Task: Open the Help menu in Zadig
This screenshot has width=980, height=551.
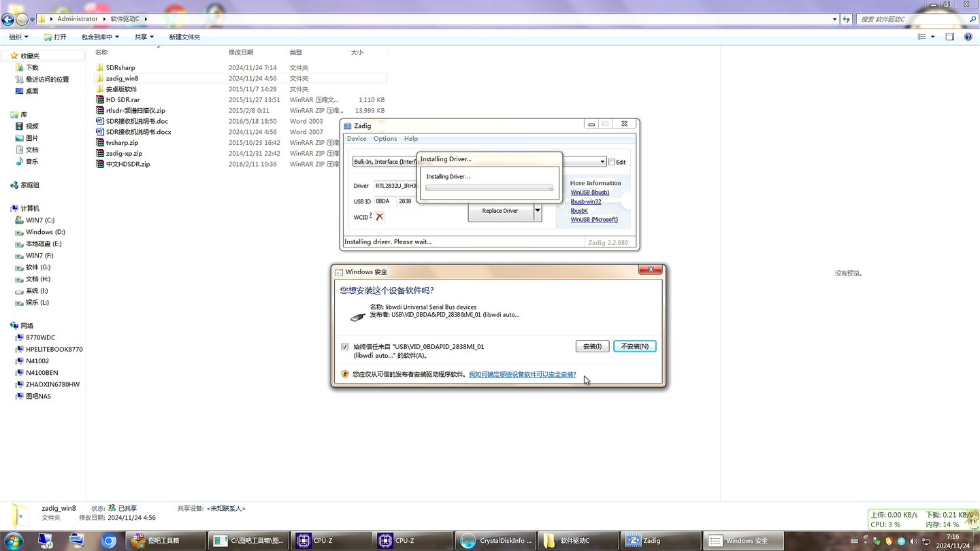Action: tap(411, 139)
